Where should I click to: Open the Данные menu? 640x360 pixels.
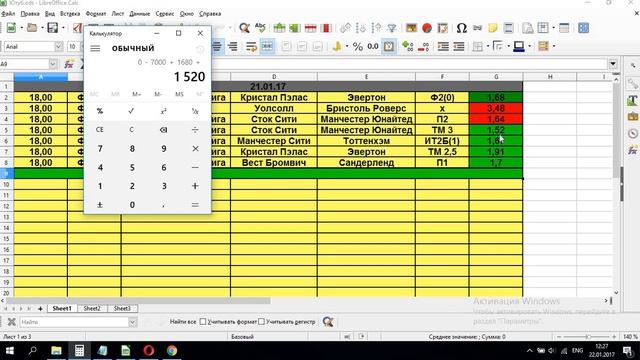(140, 13)
